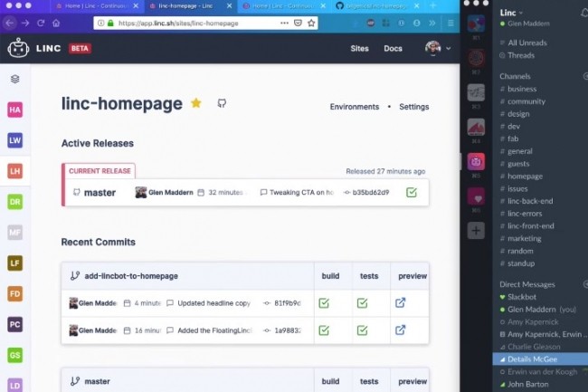This screenshot has width=588, height=392.
Task: Open John Barton direct message
Action: pos(527,384)
